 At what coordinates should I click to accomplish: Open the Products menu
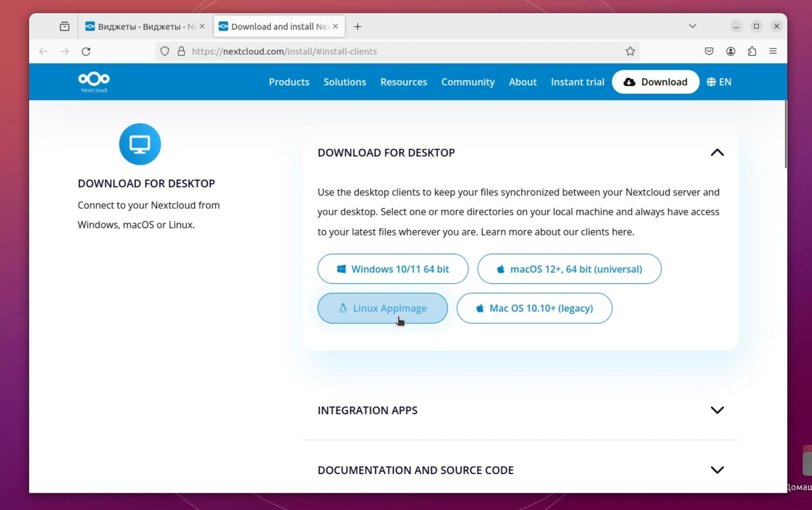tap(289, 82)
